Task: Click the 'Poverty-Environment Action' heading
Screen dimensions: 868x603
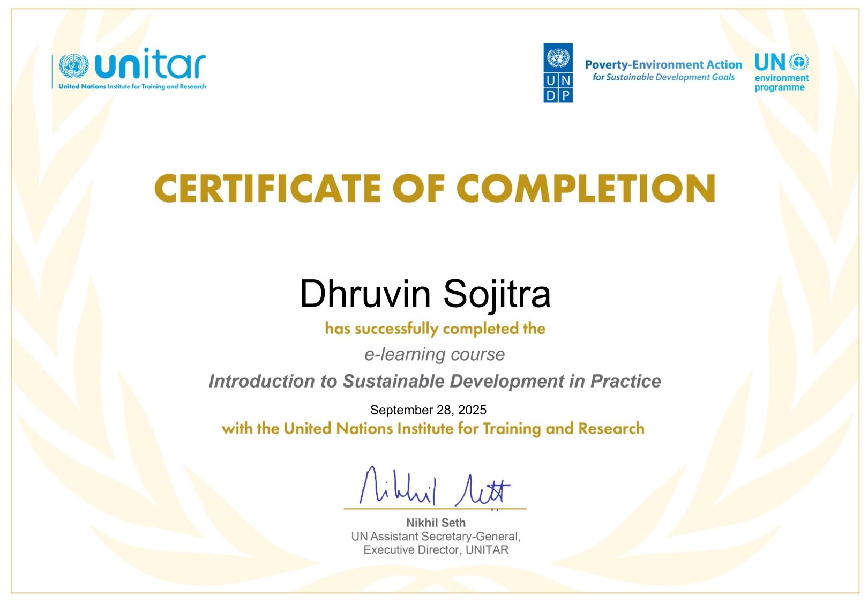Action: pos(663,65)
